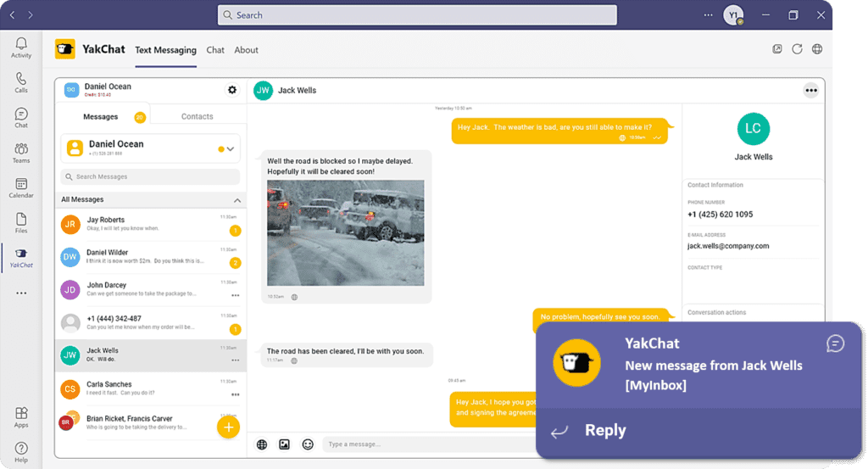The image size is (868, 469).
Task: Attach an image via the picture icon
Action: (285, 444)
